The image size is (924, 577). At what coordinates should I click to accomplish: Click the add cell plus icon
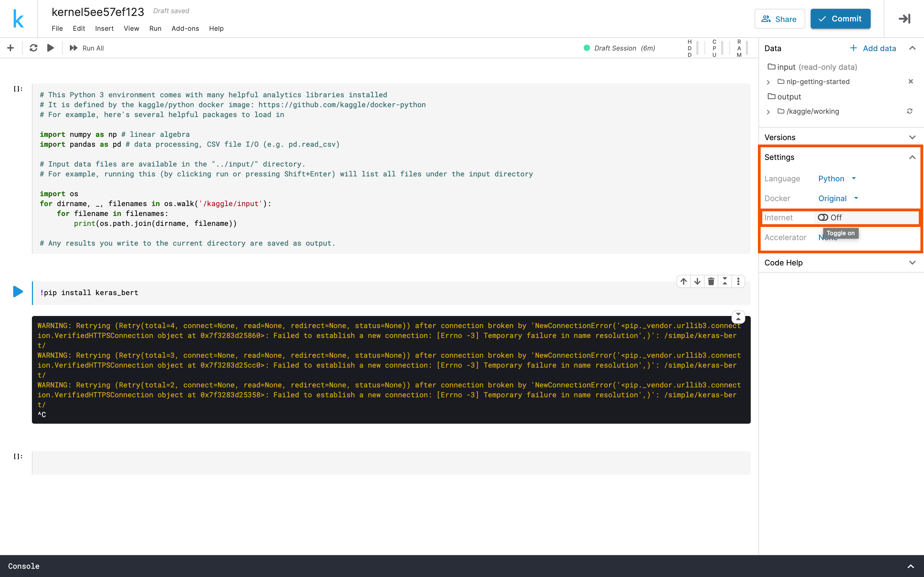10,48
